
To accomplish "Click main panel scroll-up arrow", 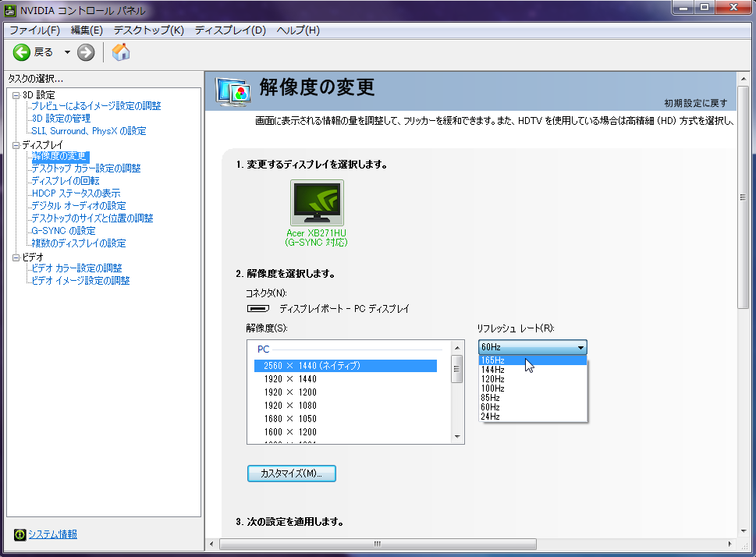I will 743,79.
